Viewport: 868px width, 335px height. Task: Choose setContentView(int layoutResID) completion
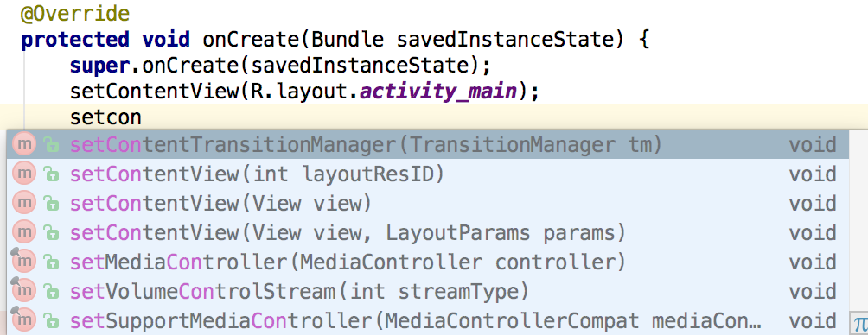click(x=427, y=174)
